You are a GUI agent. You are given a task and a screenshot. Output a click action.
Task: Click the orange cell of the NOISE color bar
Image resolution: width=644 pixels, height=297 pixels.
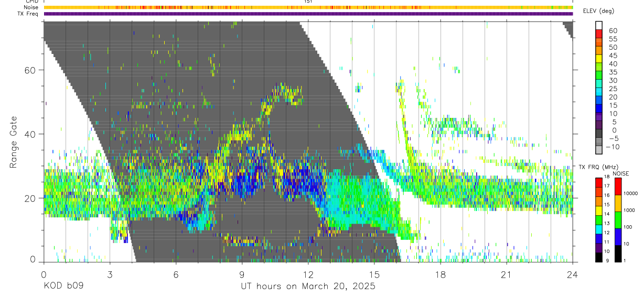pyautogui.click(x=617, y=203)
